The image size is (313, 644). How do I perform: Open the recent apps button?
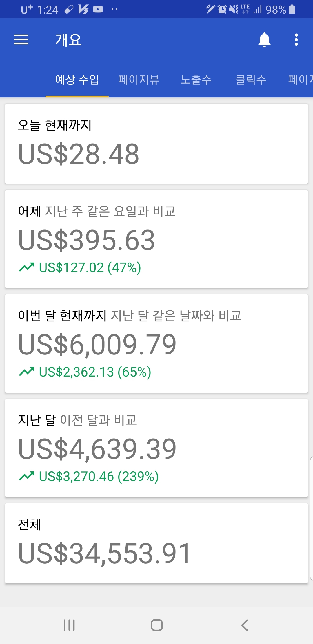(x=69, y=625)
